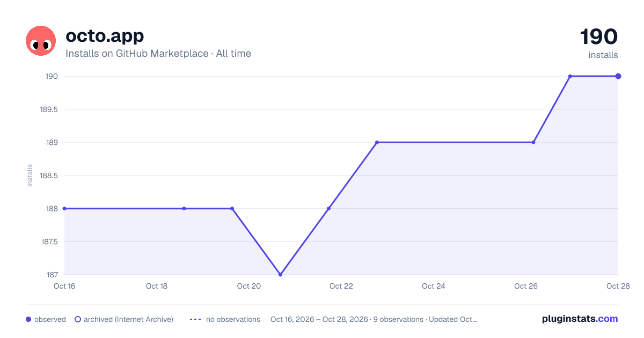Click the 'installs' label under 190
Viewport: 644px width, 338px height.
pos(603,55)
